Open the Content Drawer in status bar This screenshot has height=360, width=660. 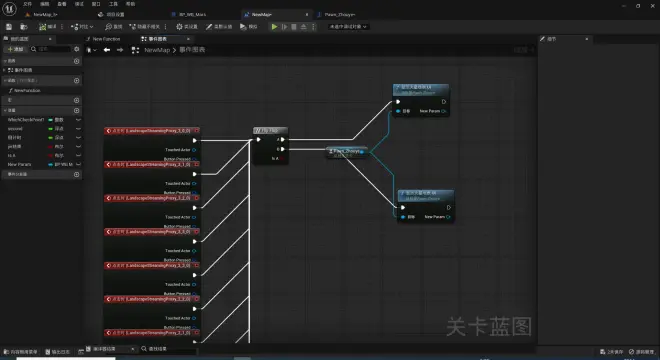[x=20, y=352]
